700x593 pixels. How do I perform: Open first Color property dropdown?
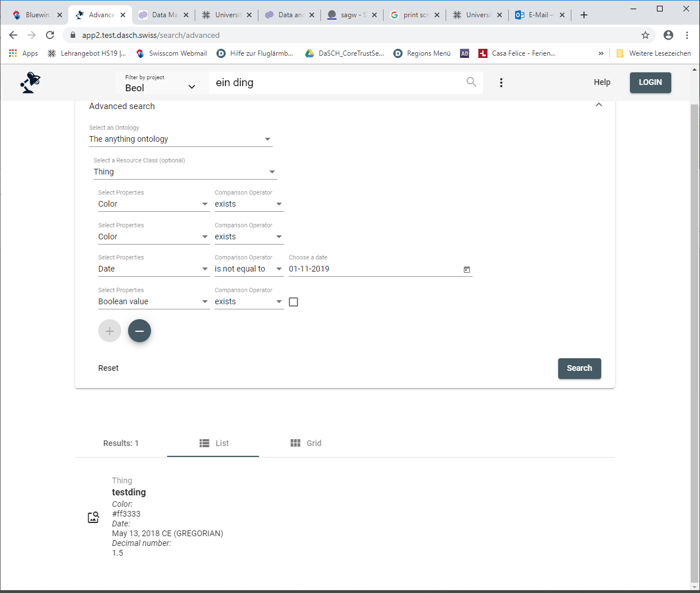pos(154,204)
